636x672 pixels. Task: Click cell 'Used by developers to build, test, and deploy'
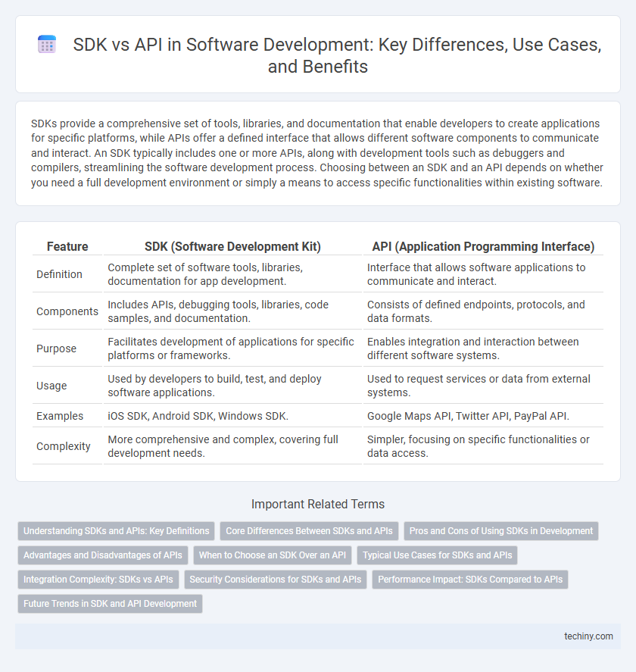coord(232,386)
